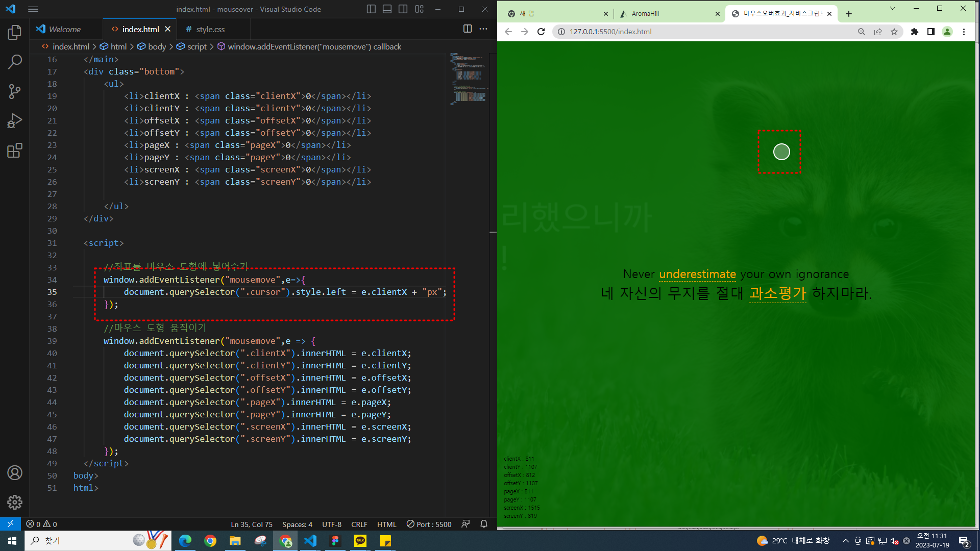Open Run and Debug view
The width and height of the screenshot is (980, 551).
(x=14, y=121)
